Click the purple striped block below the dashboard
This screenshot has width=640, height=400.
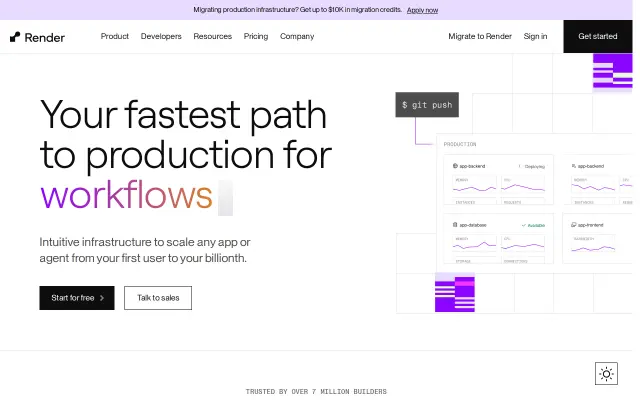(455, 293)
